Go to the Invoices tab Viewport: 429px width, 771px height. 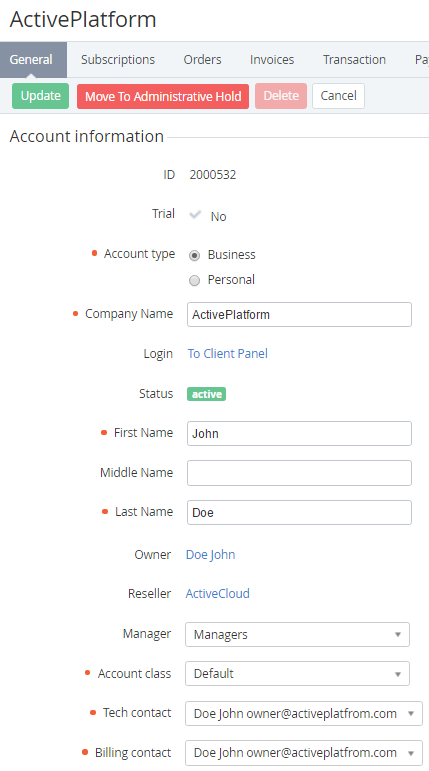272,59
